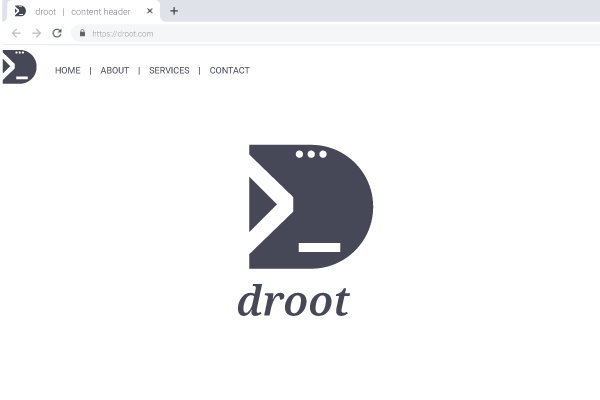Click the browser forward arrow
This screenshot has width=600, height=400.
[37, 33]
